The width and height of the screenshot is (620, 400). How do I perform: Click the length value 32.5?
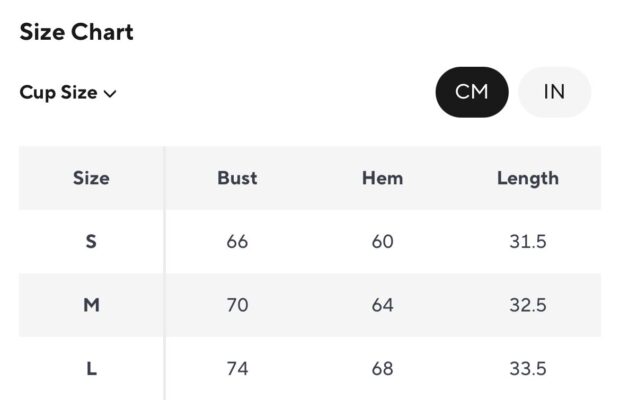pyautogui.click(x=527, y=305)
